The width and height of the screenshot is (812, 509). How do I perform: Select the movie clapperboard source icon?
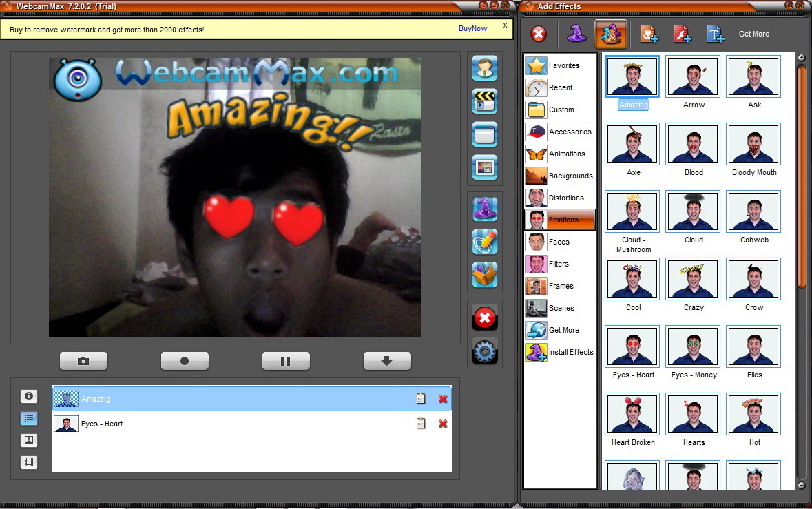pyautogui.click(x=485, y=101)
